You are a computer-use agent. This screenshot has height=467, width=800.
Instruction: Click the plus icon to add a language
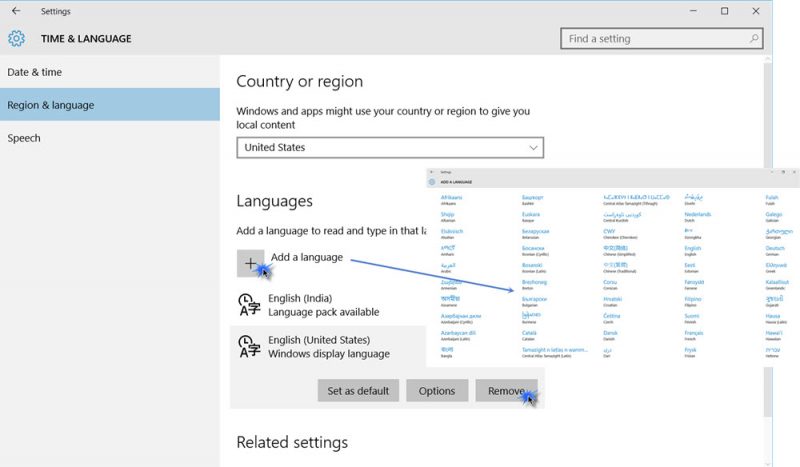[x=250, y=263]
